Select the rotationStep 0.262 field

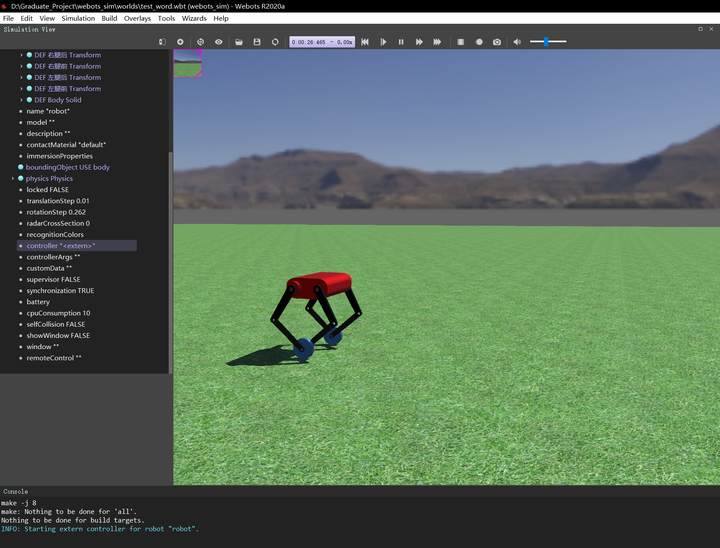click(56, 212)
